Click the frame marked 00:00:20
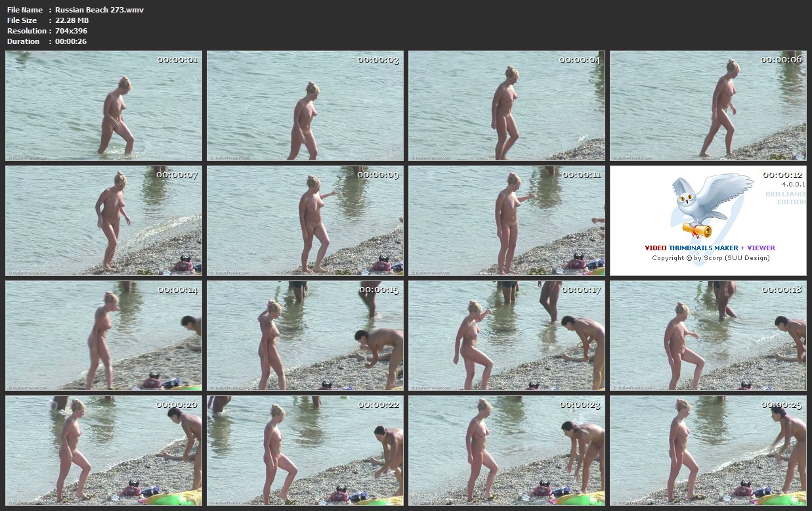812x511 pixels. click(x=104, y=451)
